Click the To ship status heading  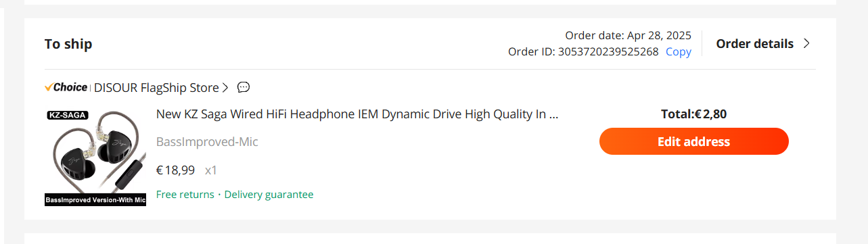[x=68, y=44]
